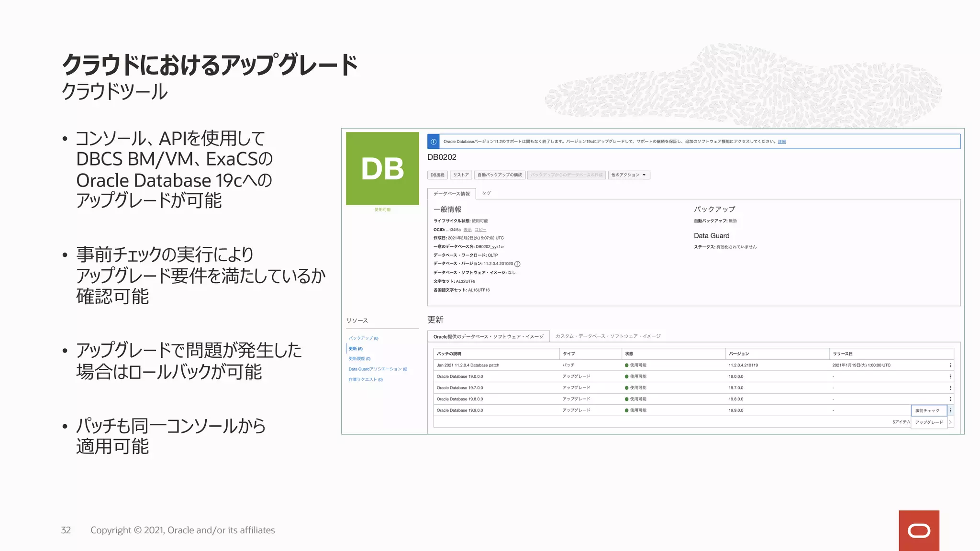Click the 使用可能 status under DB icon
This screenshot has width=980, height=551.
coord(382,209)
